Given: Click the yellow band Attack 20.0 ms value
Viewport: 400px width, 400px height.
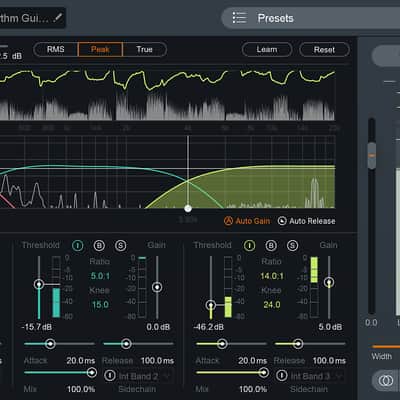Looking at the screenshot, I should click(x=252, y=361).
